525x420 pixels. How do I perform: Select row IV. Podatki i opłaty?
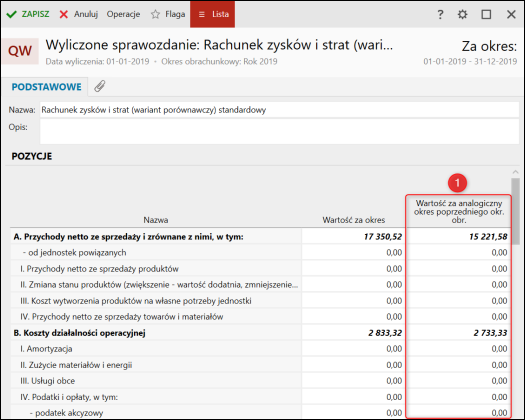[x=156, y=397]
